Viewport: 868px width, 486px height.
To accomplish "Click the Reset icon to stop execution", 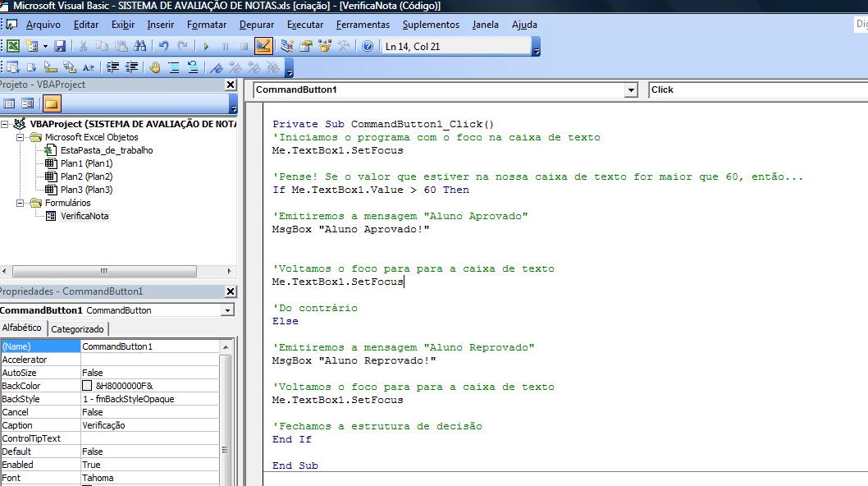I will [x=243, y=46].
